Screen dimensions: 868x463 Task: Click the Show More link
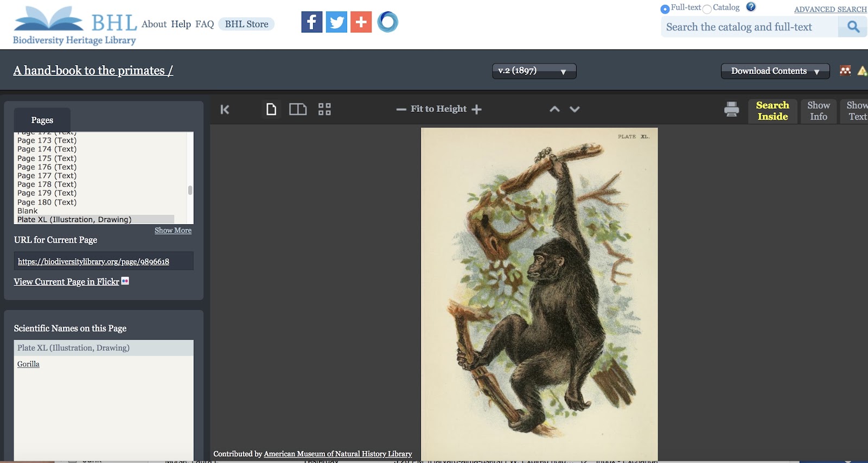[173, 230]
